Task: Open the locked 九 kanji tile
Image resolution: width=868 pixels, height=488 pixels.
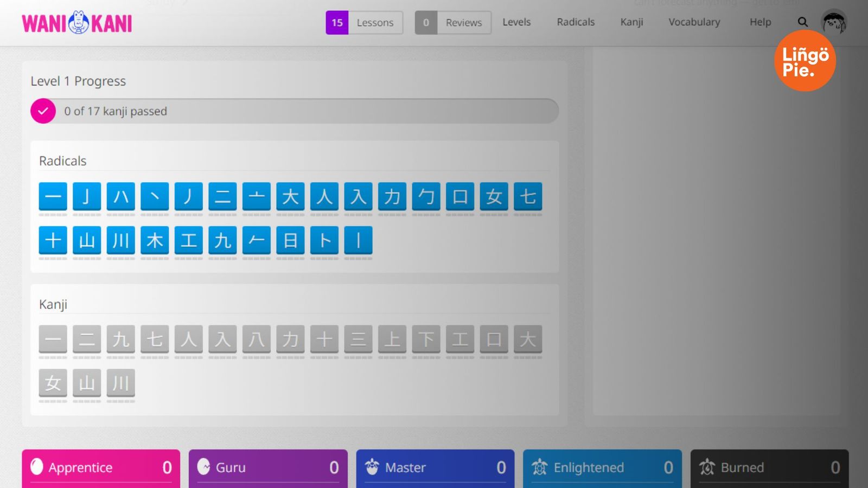Action: (x=120, y=339)
